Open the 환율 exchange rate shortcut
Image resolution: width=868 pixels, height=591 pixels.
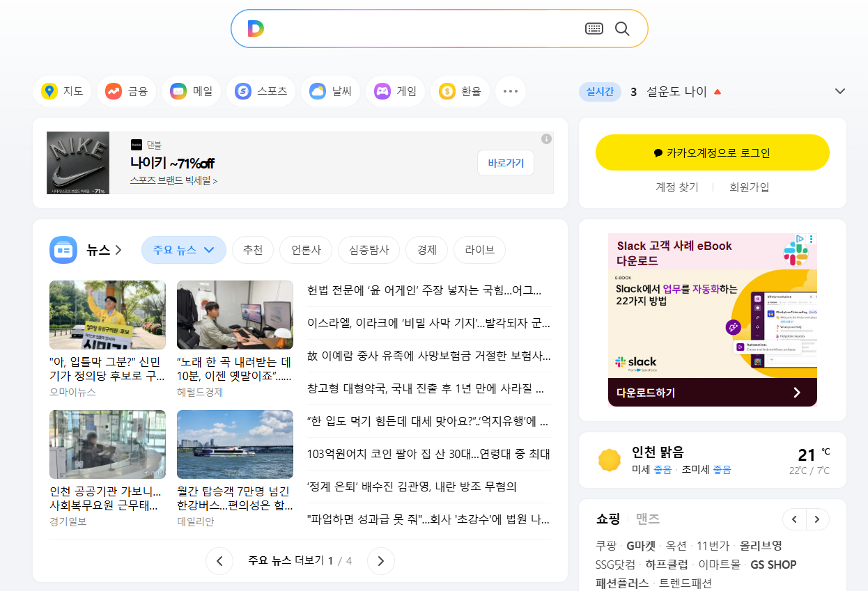tap(460, 91)
